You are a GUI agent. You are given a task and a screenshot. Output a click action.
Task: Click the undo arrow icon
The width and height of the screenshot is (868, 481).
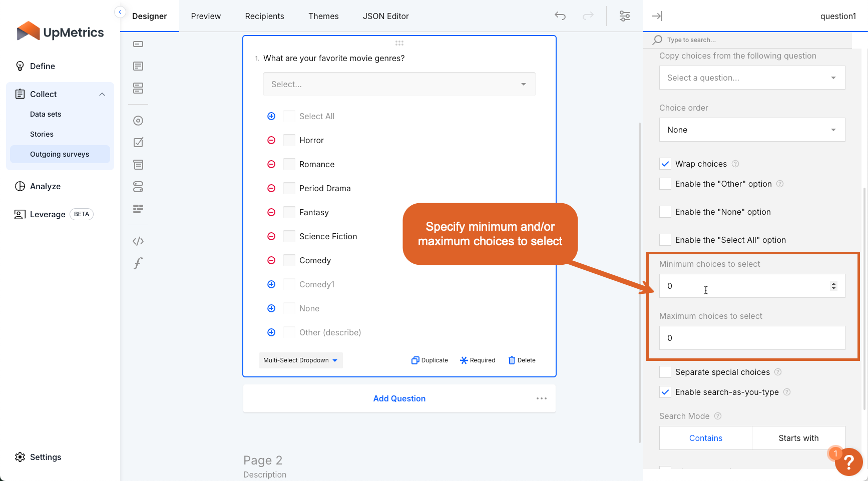point(560,16)
